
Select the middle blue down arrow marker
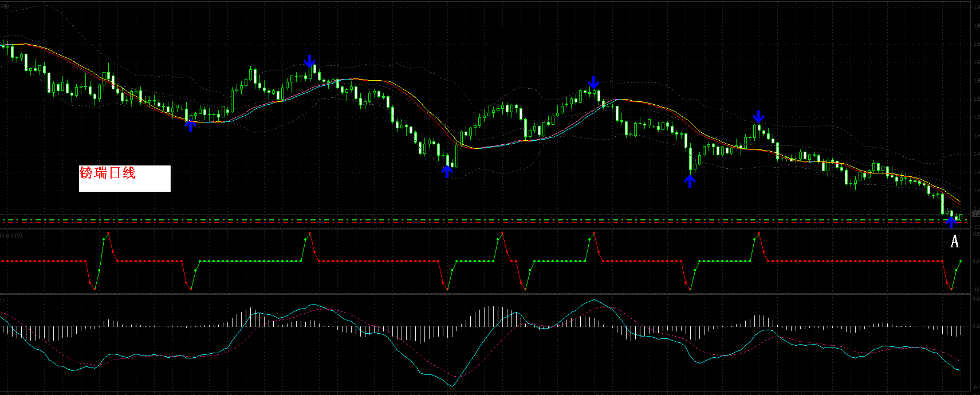point(593,82)
